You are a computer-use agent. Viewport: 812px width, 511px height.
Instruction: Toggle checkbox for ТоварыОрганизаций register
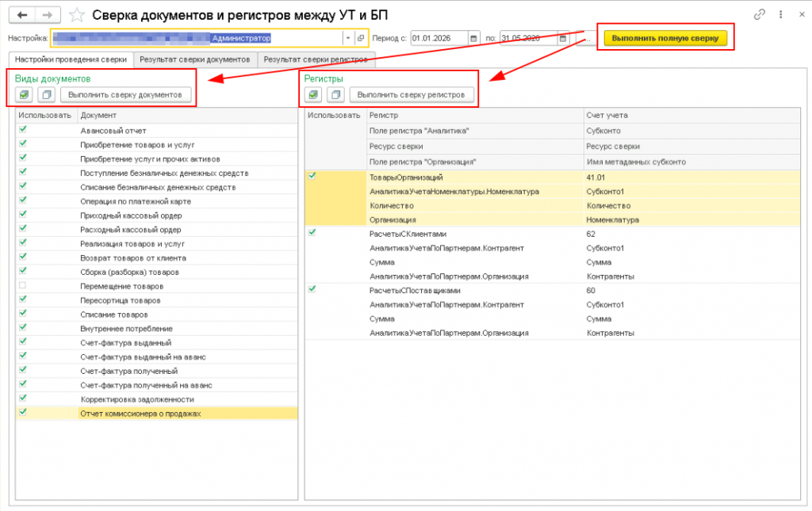312,176
